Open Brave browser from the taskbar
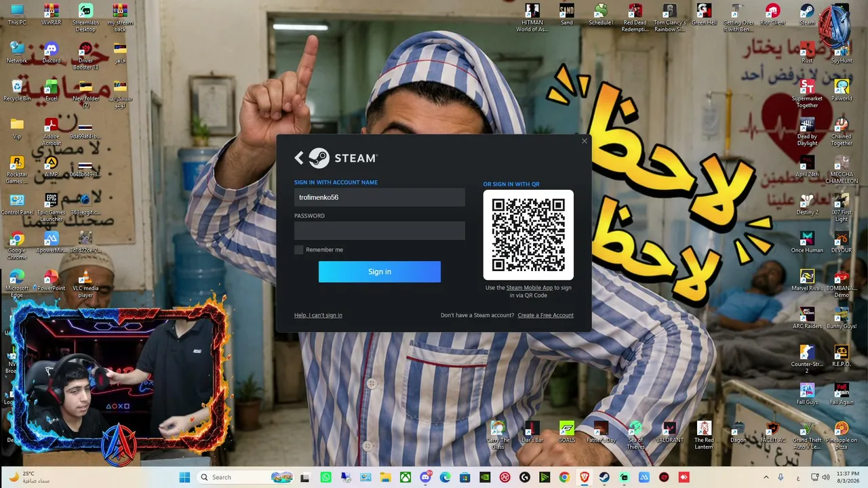868x488 pixels. click(x=584, y=477)
